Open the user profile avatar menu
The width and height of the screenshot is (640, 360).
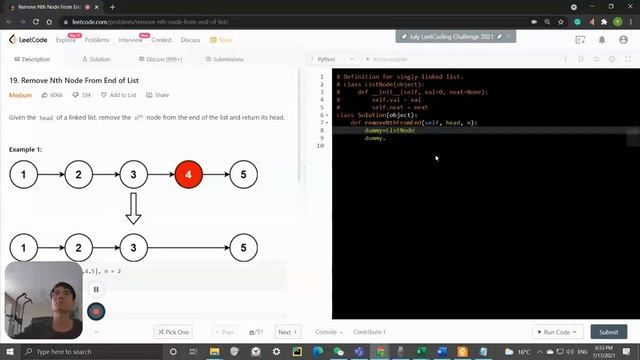coord(623,40)
